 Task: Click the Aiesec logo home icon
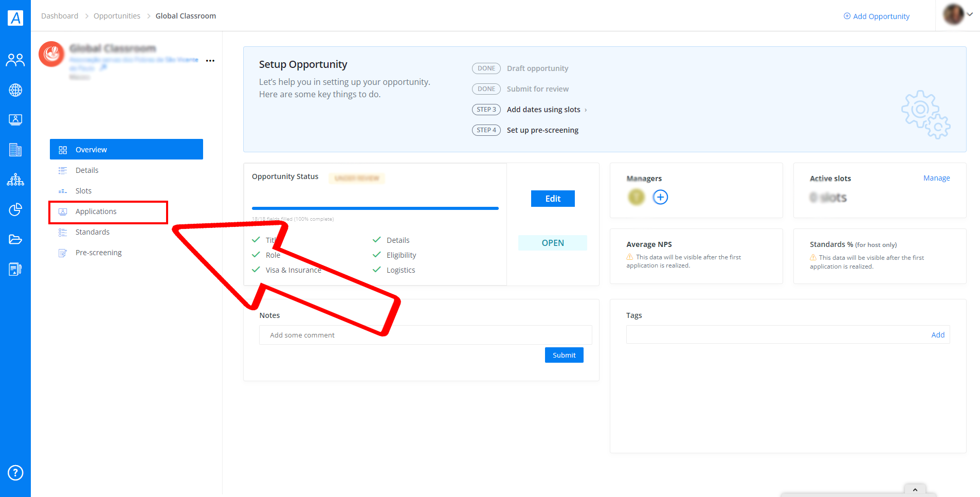pos(15,18)
